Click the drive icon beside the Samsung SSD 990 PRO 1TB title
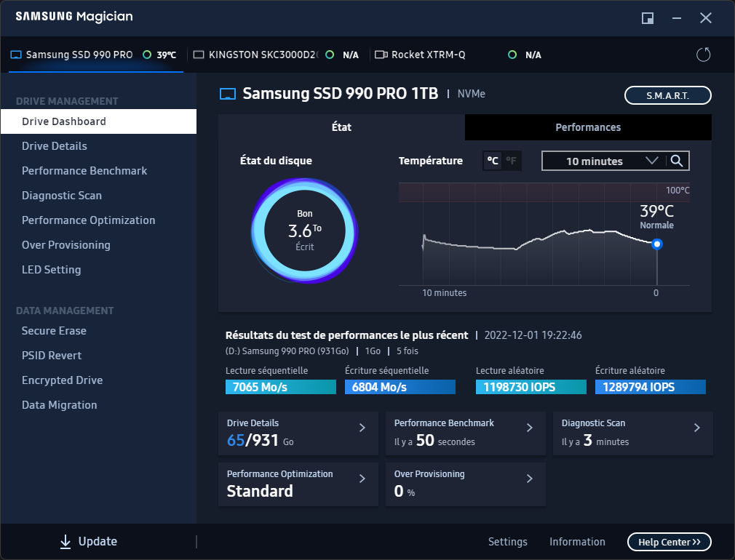Screen dimensions: 735x560 tap(228, 94)
